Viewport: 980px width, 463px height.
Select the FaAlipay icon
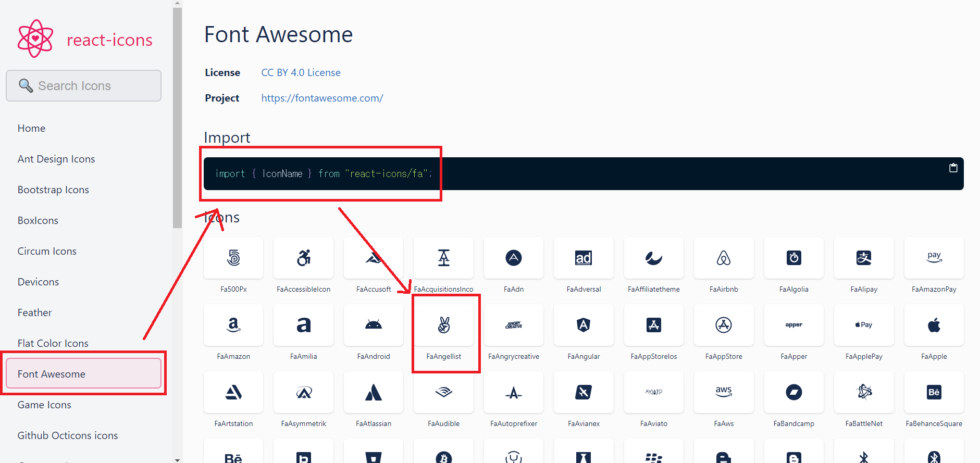point(864,258)
